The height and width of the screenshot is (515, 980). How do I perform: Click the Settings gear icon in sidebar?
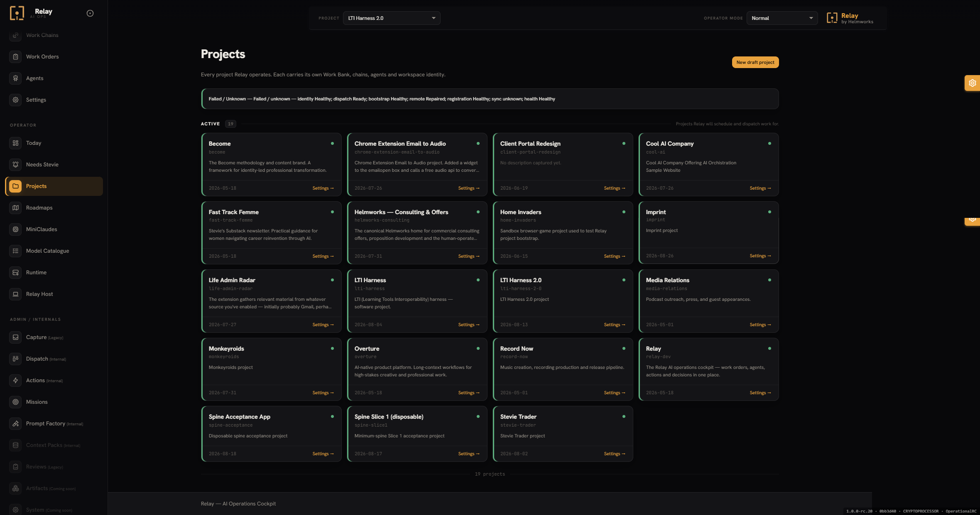(x=15, y=100)
